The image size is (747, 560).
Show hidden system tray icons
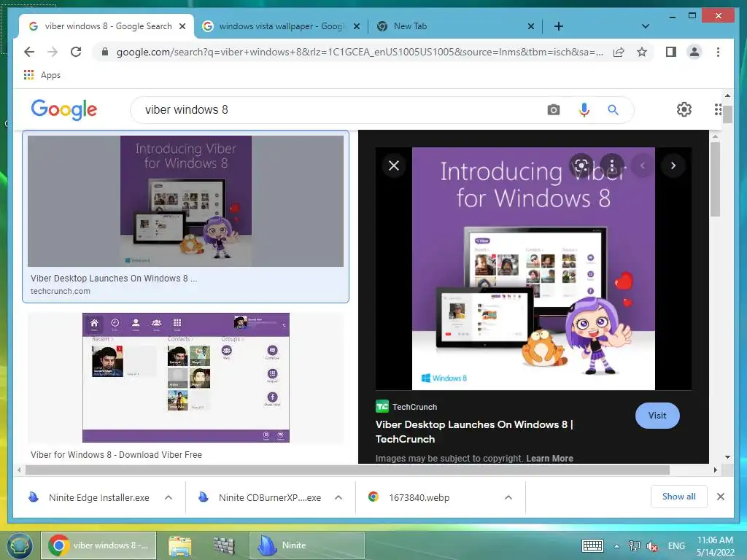point(616,546)
